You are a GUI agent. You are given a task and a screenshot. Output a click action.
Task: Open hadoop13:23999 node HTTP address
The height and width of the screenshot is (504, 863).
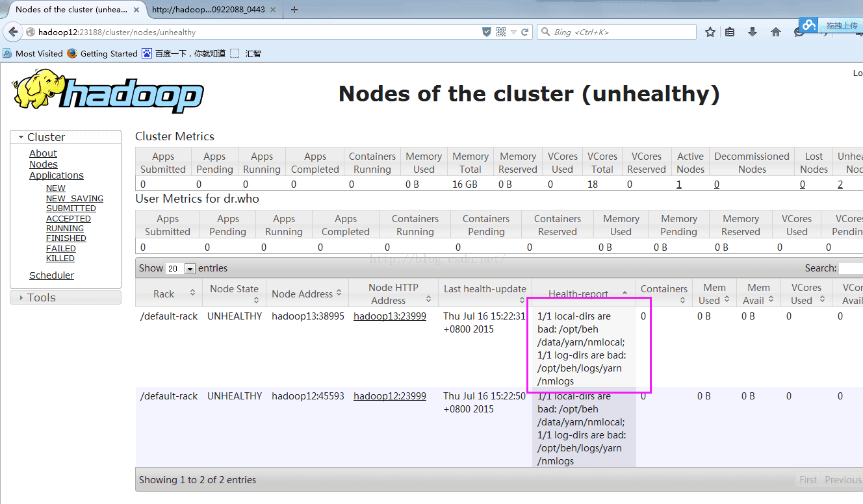[390, 316]
